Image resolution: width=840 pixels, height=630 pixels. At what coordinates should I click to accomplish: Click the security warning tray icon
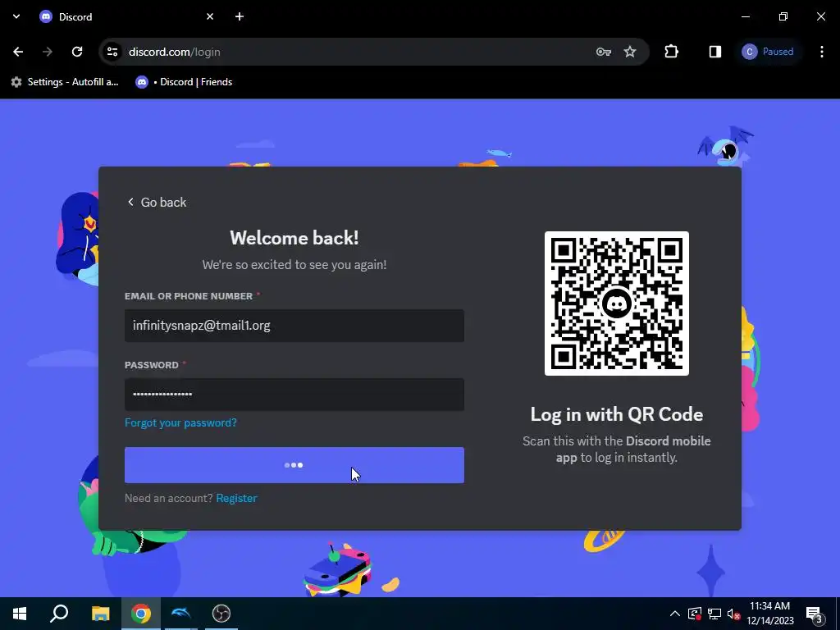click(x=695, y=614)
